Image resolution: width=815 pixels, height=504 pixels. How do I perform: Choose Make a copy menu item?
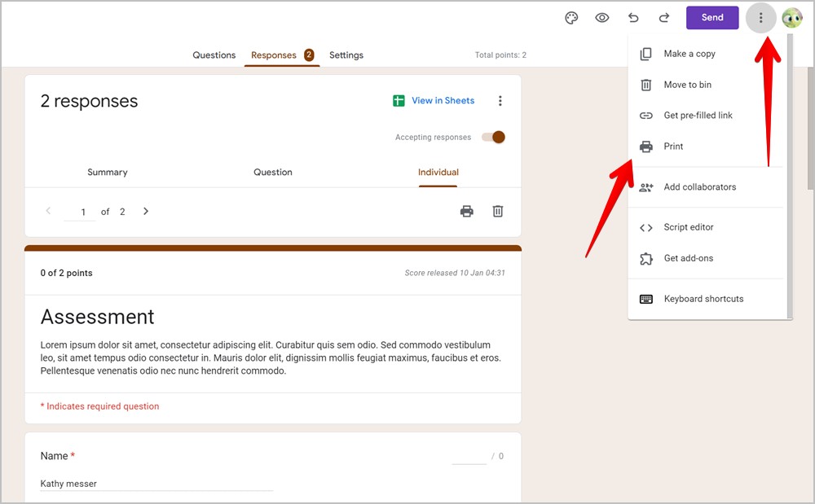(707, 54)
